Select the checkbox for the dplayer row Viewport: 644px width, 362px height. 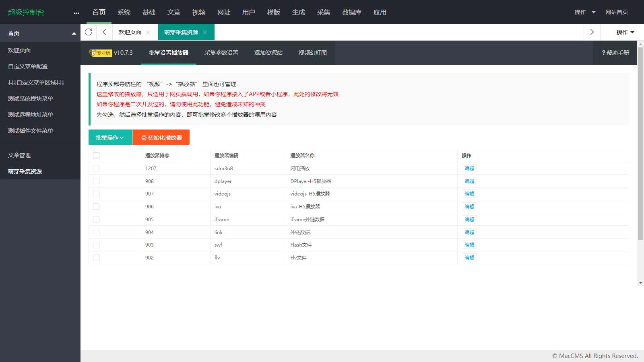[96, 181]
